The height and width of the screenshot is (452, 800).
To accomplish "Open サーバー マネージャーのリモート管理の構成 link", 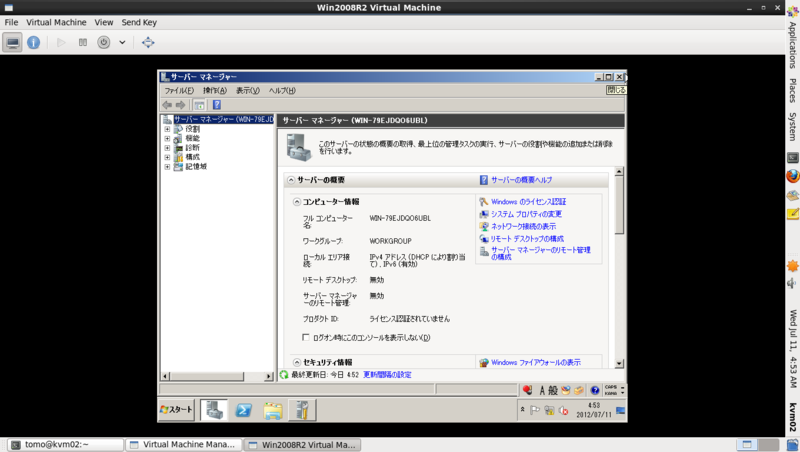I will [540, 254].
